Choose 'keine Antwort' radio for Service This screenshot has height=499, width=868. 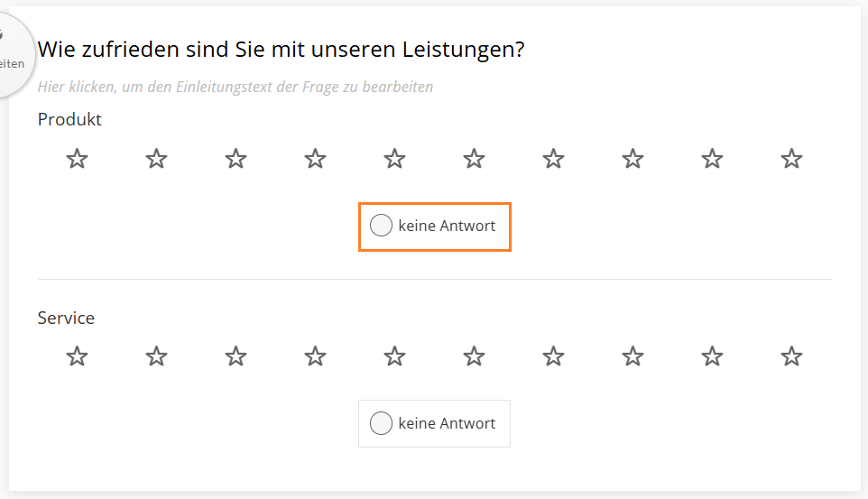pyautogui.click(x=382, y=423)
